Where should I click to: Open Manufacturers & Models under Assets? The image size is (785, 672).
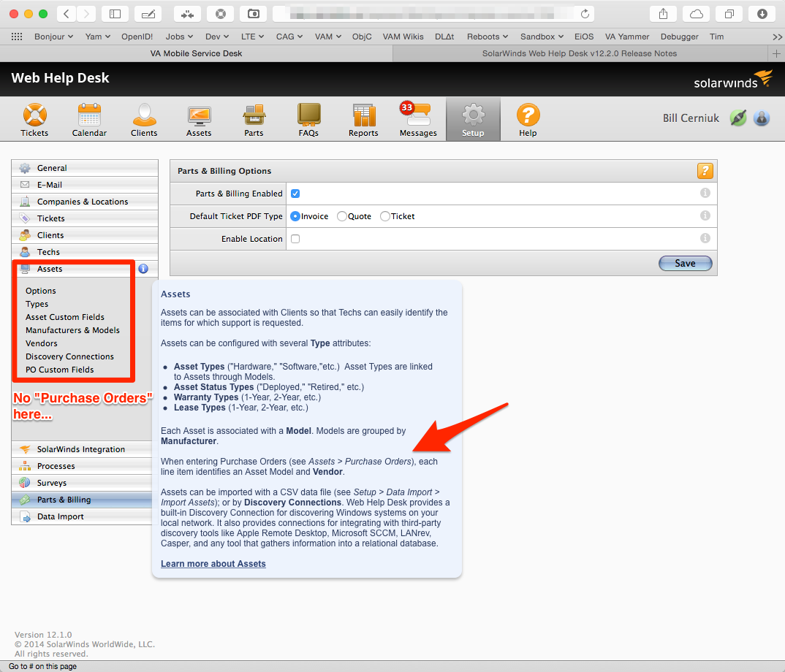tap(72, 330)
